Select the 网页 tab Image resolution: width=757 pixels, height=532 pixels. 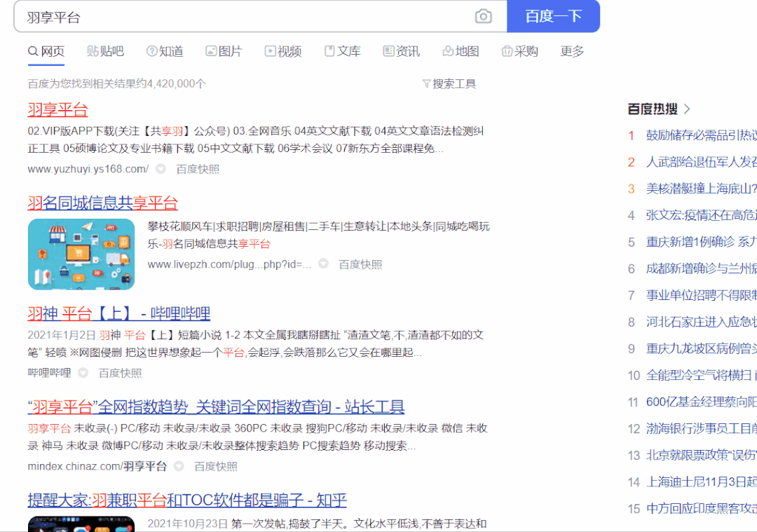[46, 51]
